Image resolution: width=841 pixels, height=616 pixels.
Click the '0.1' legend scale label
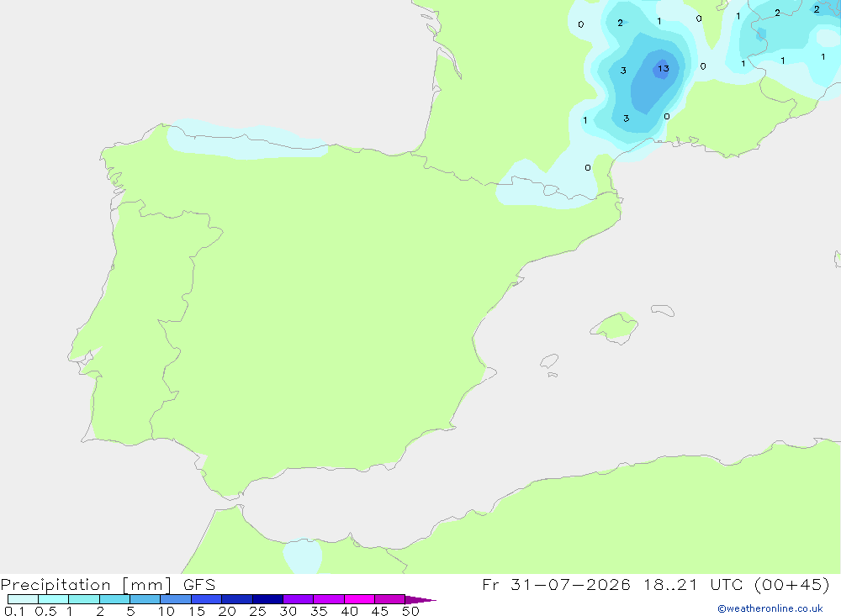[14, 611]
